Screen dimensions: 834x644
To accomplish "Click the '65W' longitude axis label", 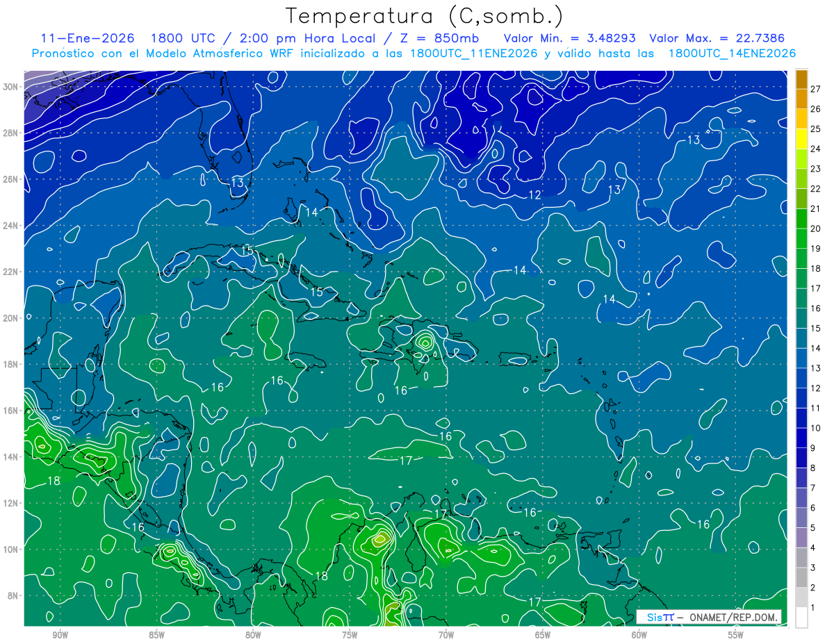I will click(x=543, y=635).
